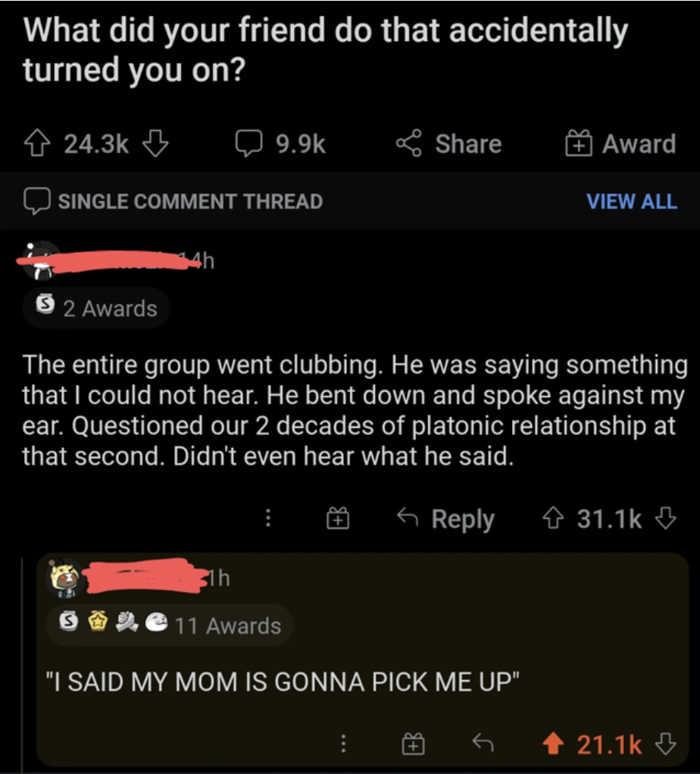The width and height of the screenshot is (700, 774).
Task: Share the post
Action: tap(448, 144)
